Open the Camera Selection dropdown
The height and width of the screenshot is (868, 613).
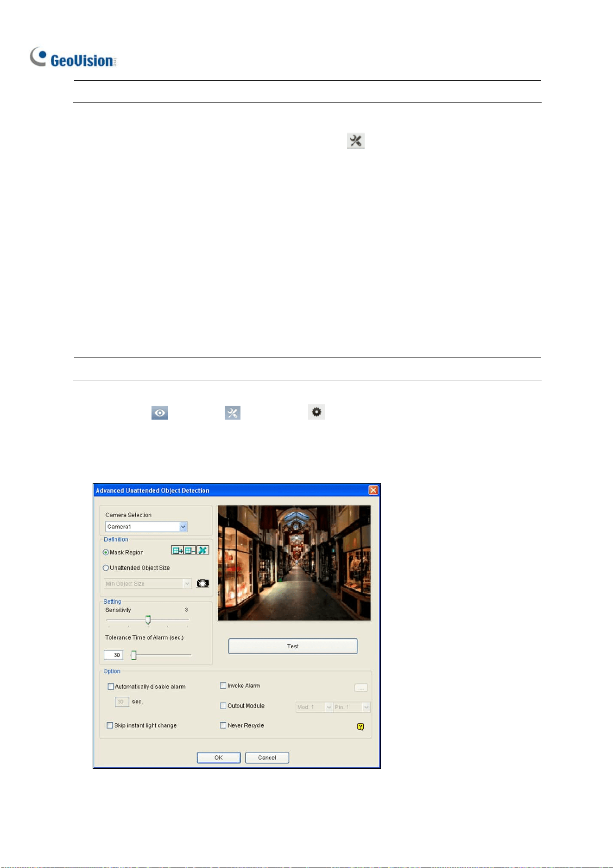tap(146, 527)
